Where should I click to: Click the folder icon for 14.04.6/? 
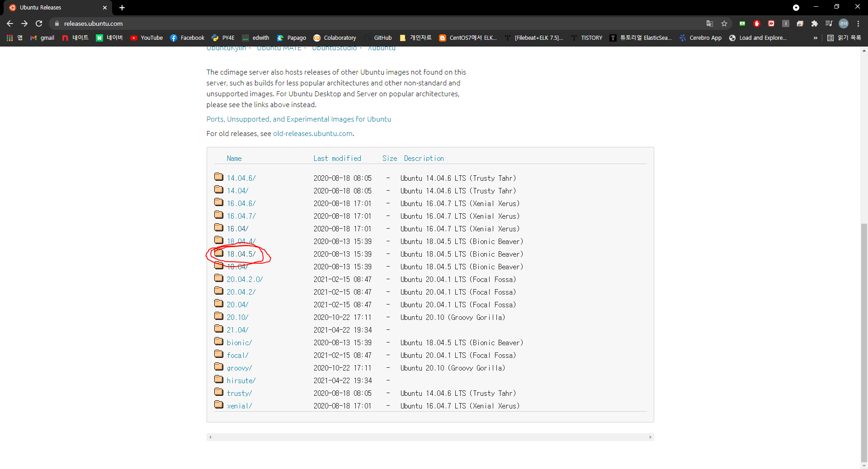tap(219, 177)
